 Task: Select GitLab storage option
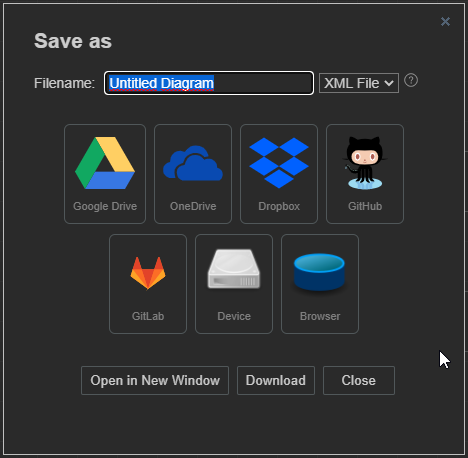click(x=148, y=284)
